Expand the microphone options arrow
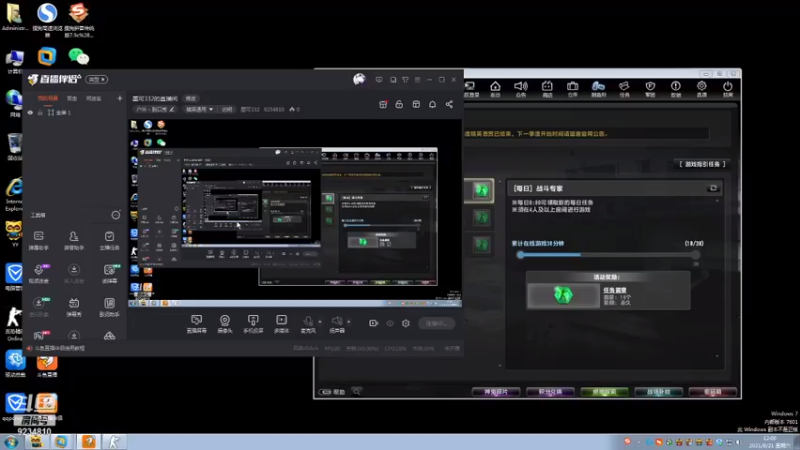The image size is (800, 450). click(x=320, y=321)
